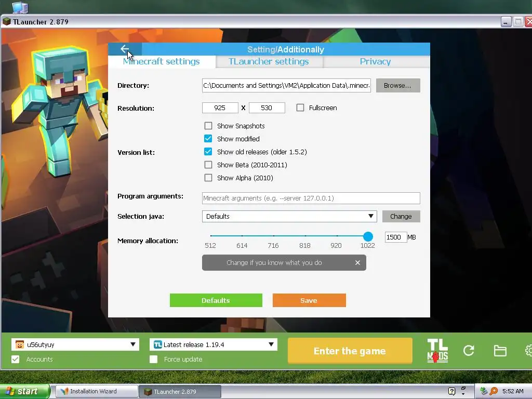Click the 1500 MB memory field
The height and width of the screenshot is (399, 532).
[395, 237]
